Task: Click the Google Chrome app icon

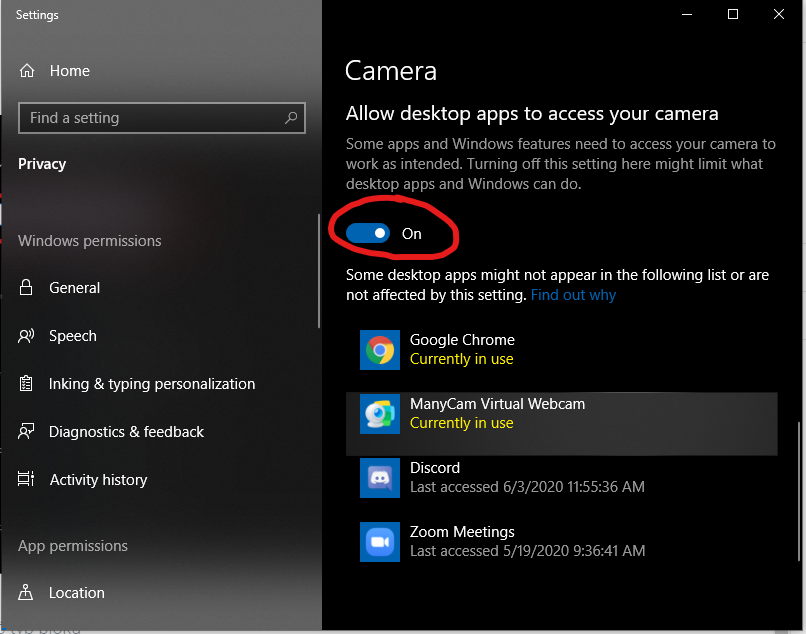Action: coord(380,350)
